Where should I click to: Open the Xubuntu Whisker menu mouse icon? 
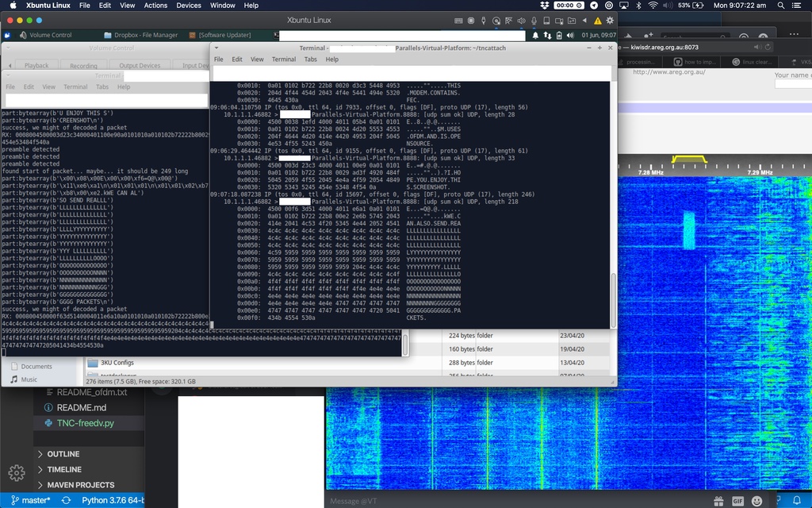tap(7, 35)
